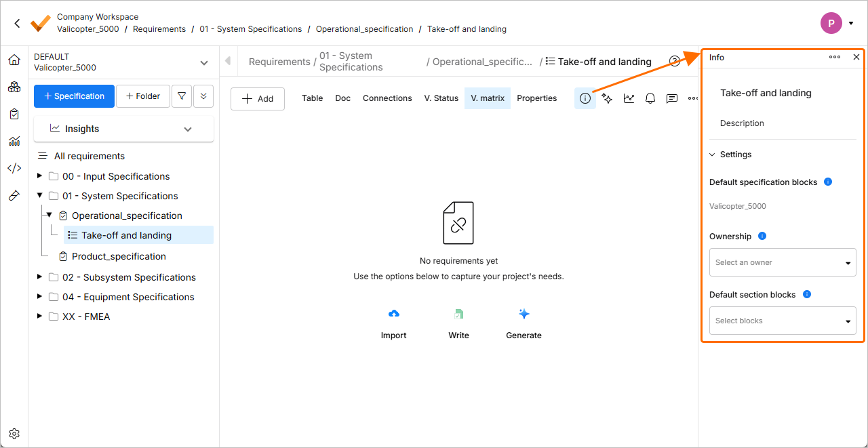This screenshot has width=868, height=448.
Task: Click the filter funnel icon button
Action: 182,96
